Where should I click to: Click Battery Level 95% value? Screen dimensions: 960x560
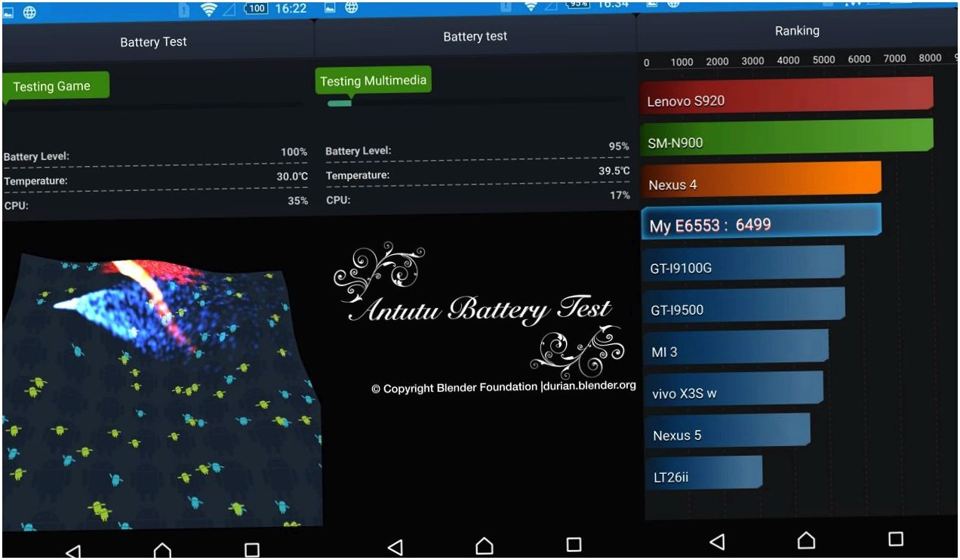pyautogui.click(x=619, y=146)
